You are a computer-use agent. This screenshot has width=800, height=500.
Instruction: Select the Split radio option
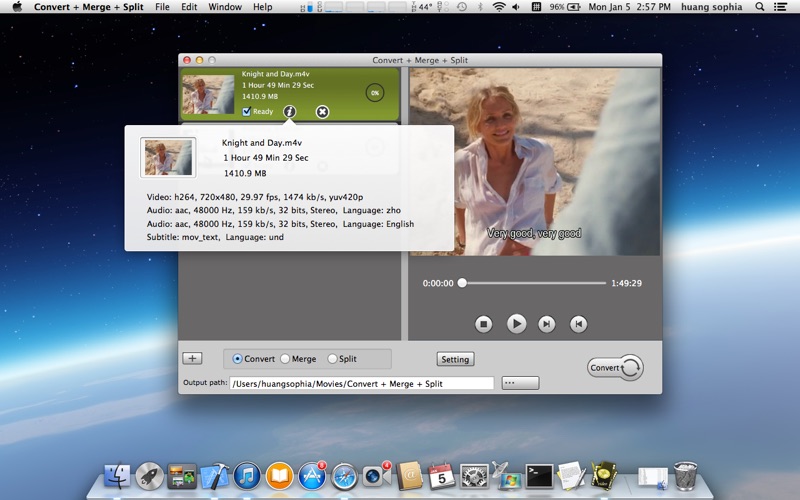tap(332, 359)
